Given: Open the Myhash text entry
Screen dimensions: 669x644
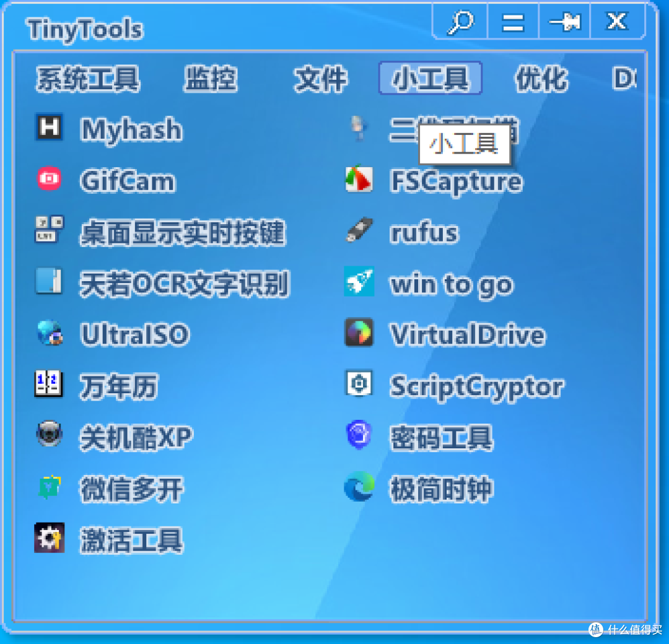Looking at the screenshot, I should [131, 129].
